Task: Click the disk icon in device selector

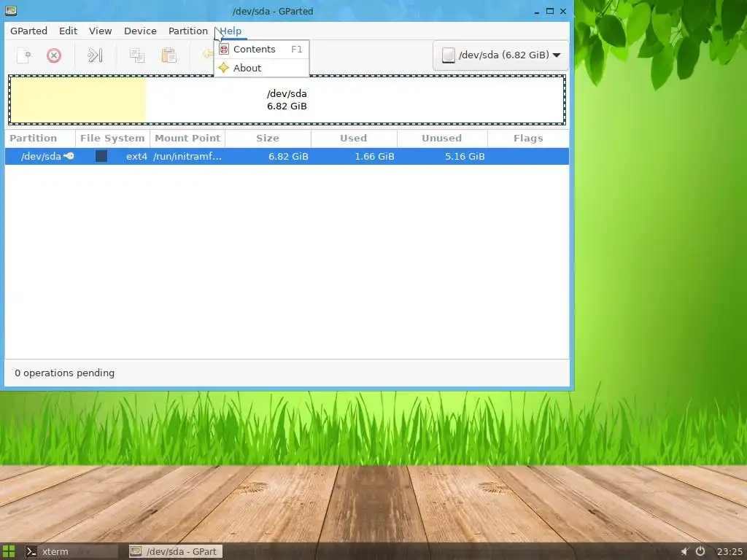Action: [449, 55]
